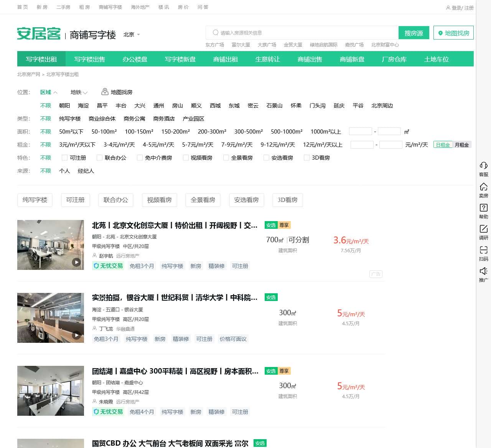Click the maximum rent input box

[x=391, y=144]
